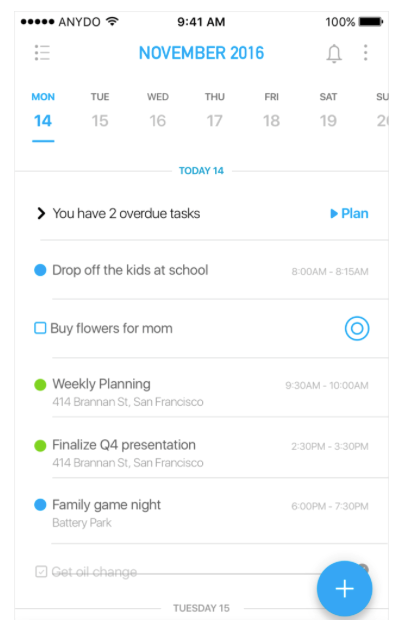Viewport: 412px width, 628px height.
Task: Tap blue dot beside Drop off the kids
Action: [x=40, y=270]
